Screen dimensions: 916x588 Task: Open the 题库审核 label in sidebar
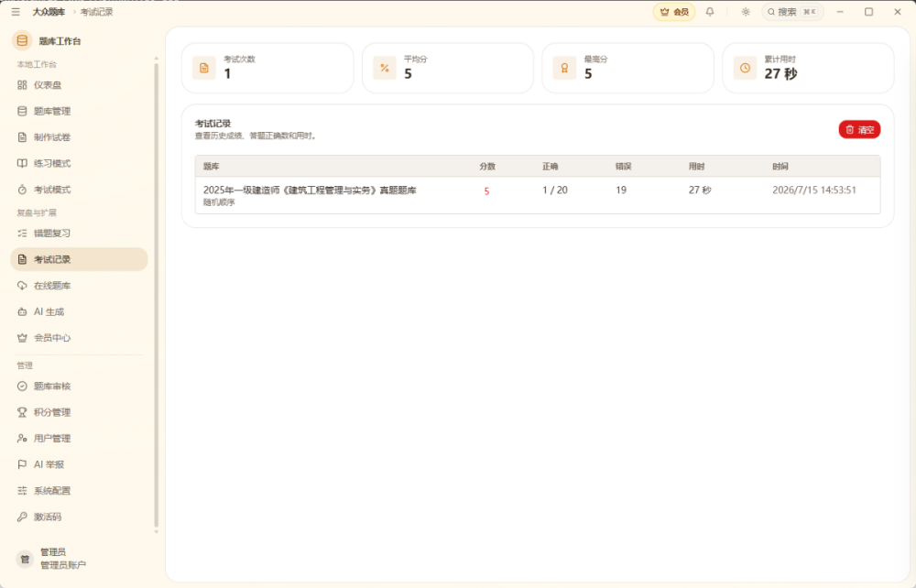(x=52, y=386)
